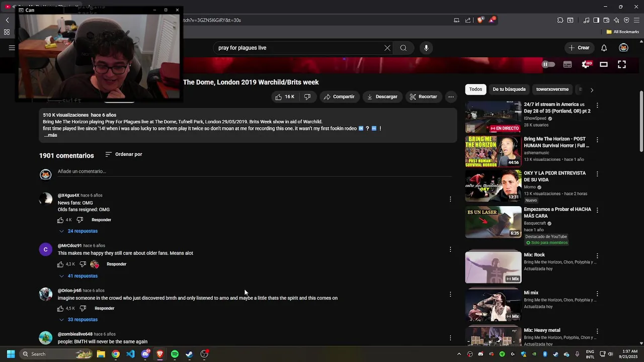Toggle the Brave sidebar panel
Image resolution: width=644 pixels, height=362 pixels.
(x=596, y=20)
